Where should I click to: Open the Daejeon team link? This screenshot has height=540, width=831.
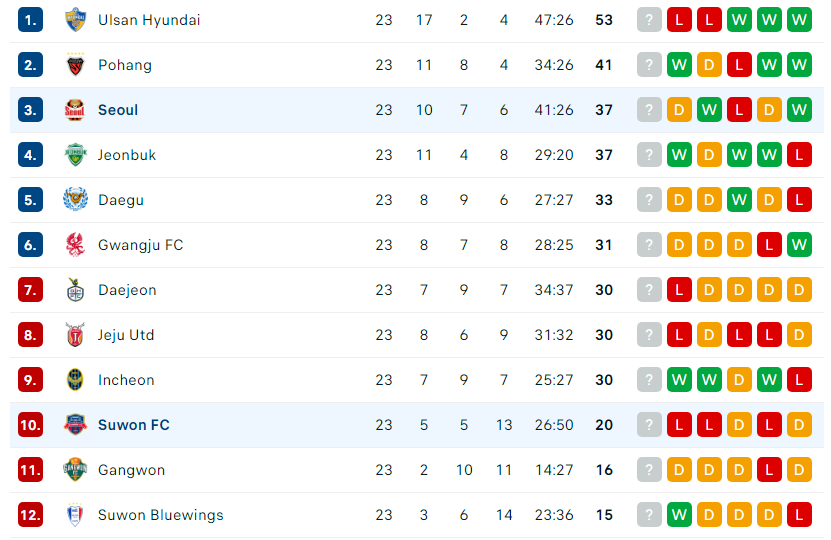(127, 290)
